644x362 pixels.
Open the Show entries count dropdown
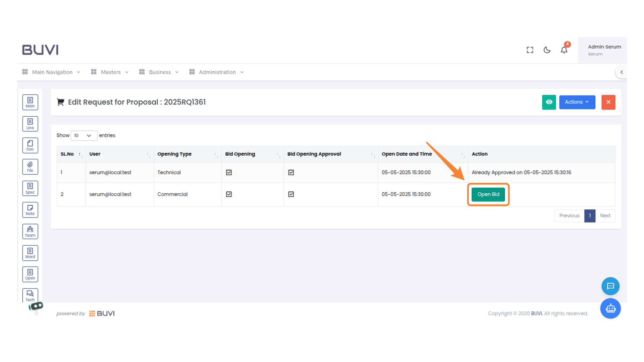[x=84, y=135]
